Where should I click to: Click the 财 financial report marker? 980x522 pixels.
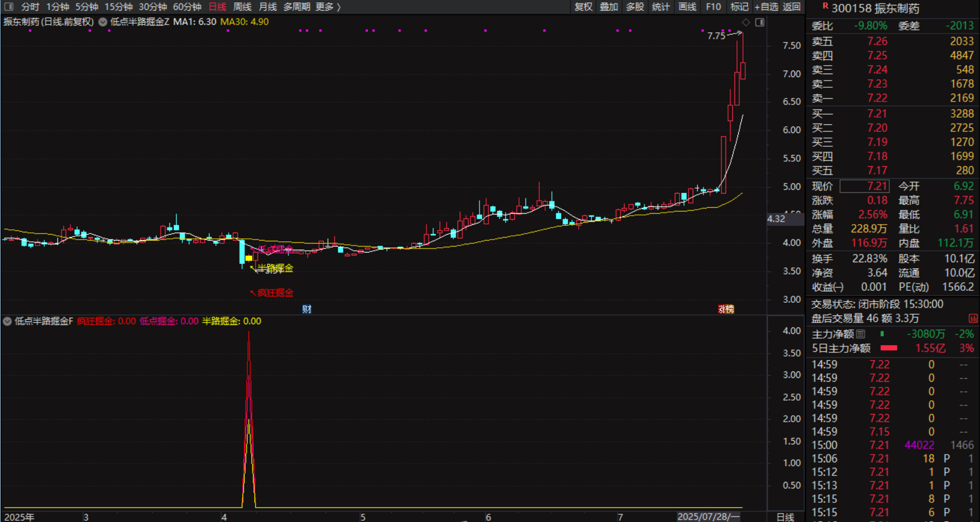(x=306, y=309)
